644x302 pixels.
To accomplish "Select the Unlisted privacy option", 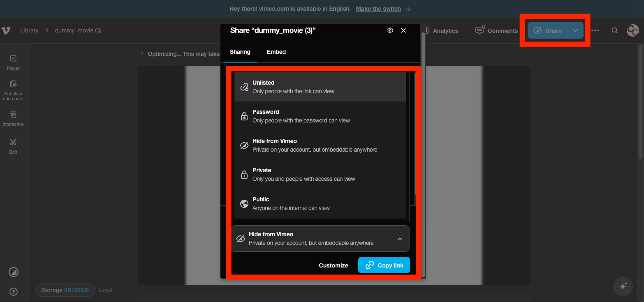I will (x=320, y=87).
